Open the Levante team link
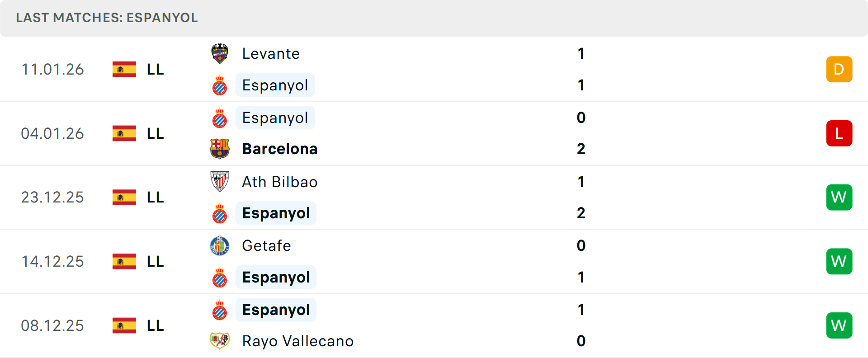The height and width of the screenshot is (358, 868). pos(271,54)
